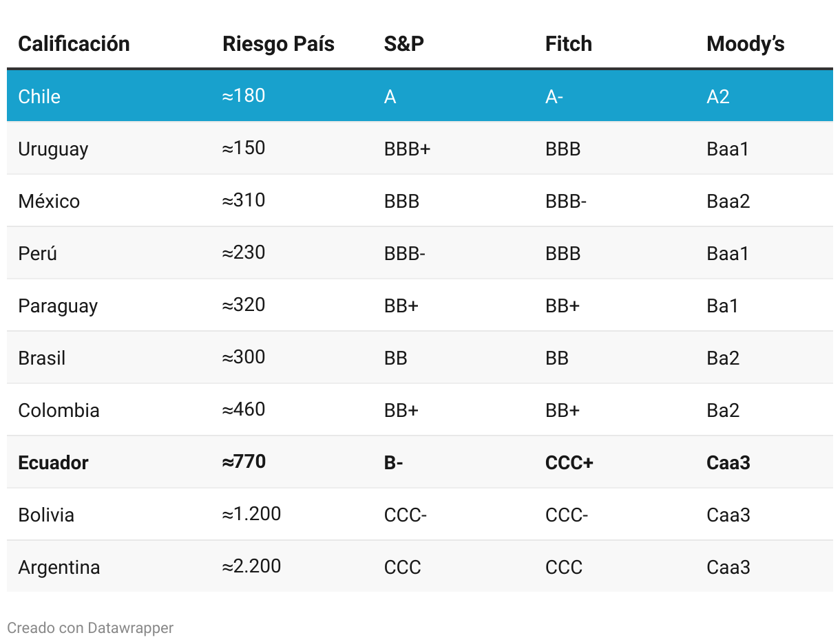Screen dimensions: 840x644
Task: Click the Uruguay country cell
Action: [53, 149]
